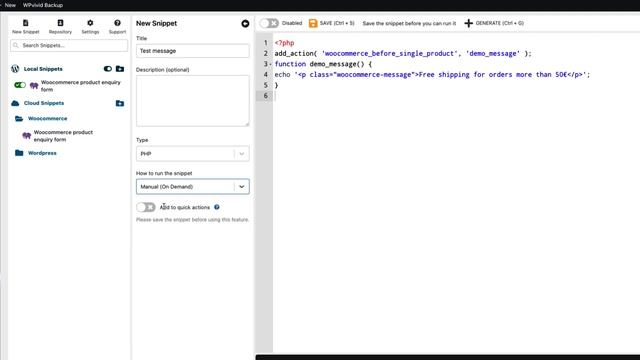The width and height of the screenshot is (640, 360).
Task: Edit the Title field Test message
Action: point(193,51)
